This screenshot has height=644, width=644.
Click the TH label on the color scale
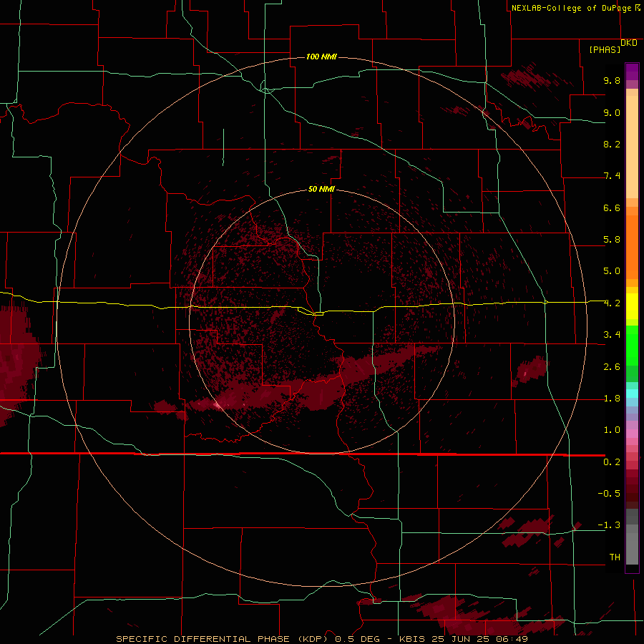pyautogui.click(x=615, y=557)
